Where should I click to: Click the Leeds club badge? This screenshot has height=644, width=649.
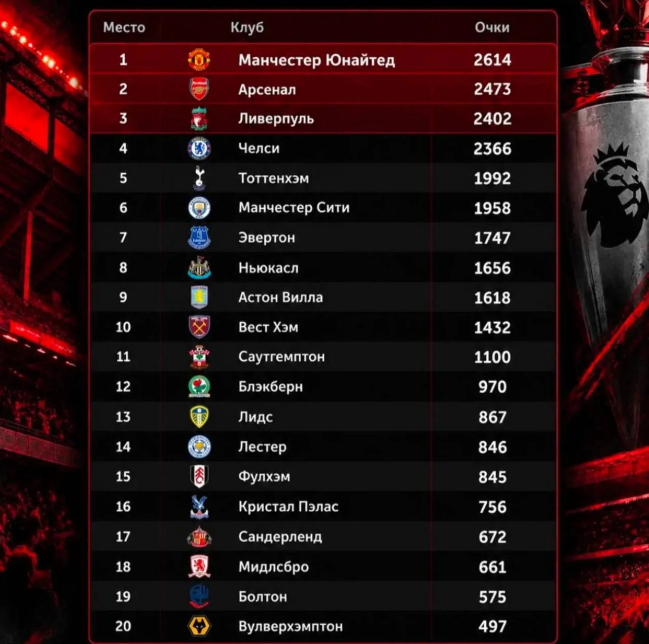[x=199, y=417]
